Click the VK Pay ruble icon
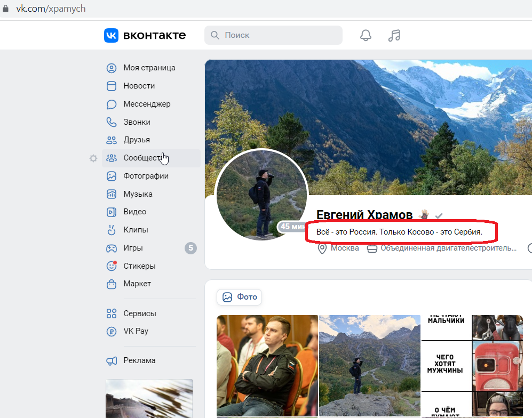The width and height of the screenshot is (532, 418). (112, 331)
